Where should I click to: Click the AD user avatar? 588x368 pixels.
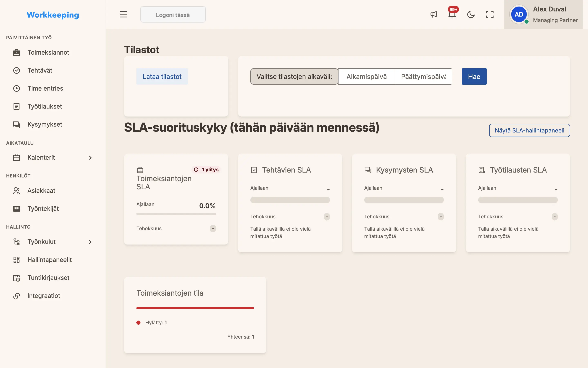pyautogui.click(x=519, y=14)
